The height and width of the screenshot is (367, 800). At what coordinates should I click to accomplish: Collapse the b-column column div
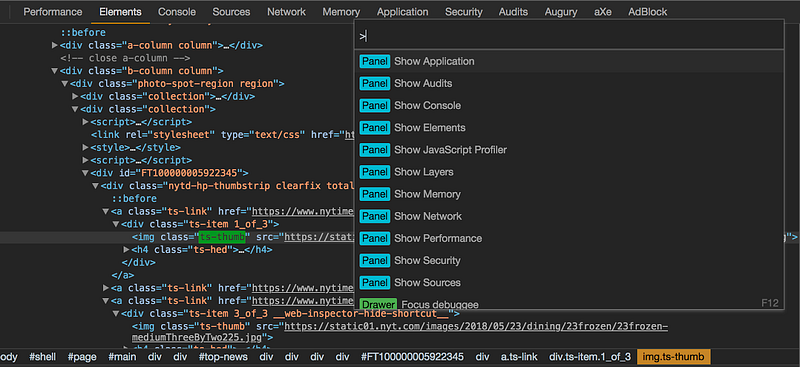tap(55, 71)
